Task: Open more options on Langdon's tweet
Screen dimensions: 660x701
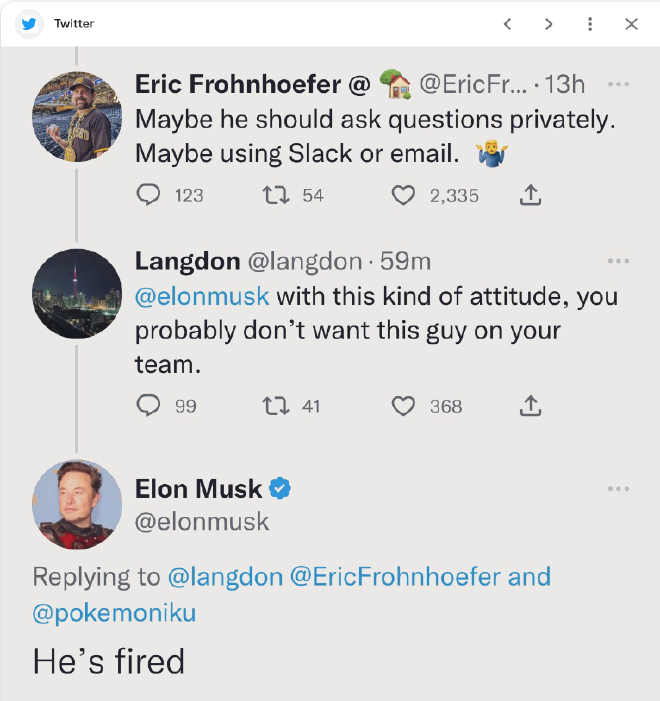Action: pos(618,261)
